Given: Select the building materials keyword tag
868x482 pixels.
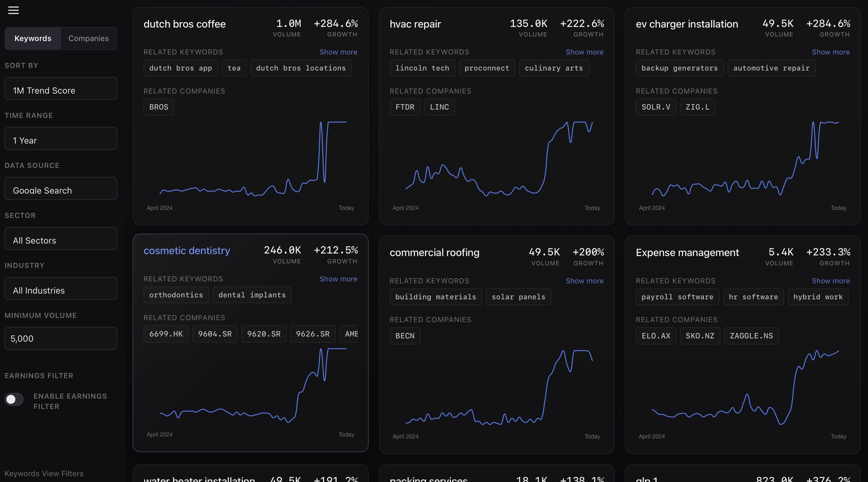Looking at the screenshot, I should [x=436, y=297].
